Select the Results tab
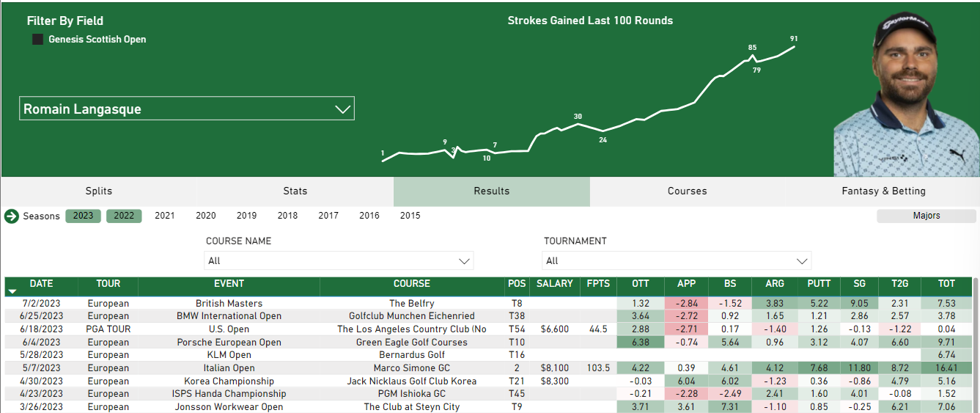980x413 pixels. 492,191
